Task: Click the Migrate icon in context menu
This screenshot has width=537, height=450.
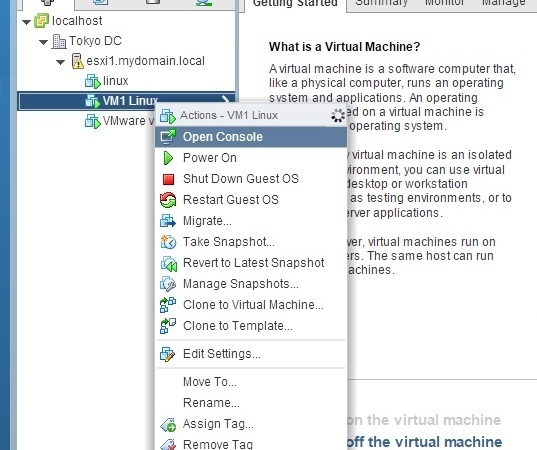Action: click(168, 221)
